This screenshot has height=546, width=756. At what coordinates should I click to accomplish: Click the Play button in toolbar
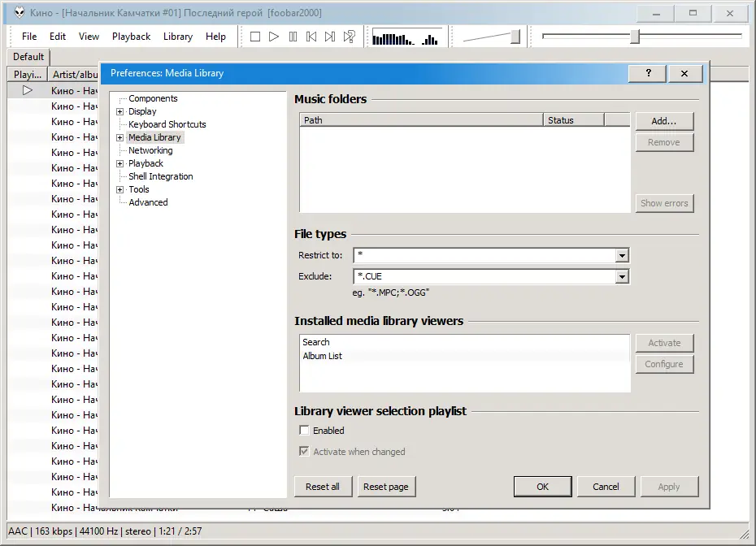(x=274, y=37)
